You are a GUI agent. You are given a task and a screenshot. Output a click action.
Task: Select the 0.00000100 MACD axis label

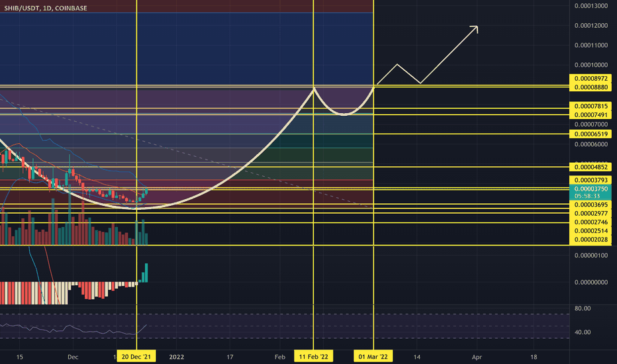(591, 255)
